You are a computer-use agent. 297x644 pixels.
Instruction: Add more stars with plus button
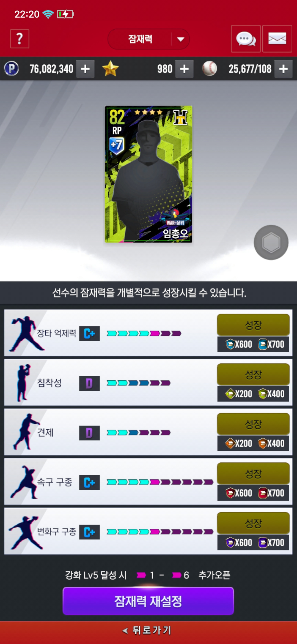[184, 69]
